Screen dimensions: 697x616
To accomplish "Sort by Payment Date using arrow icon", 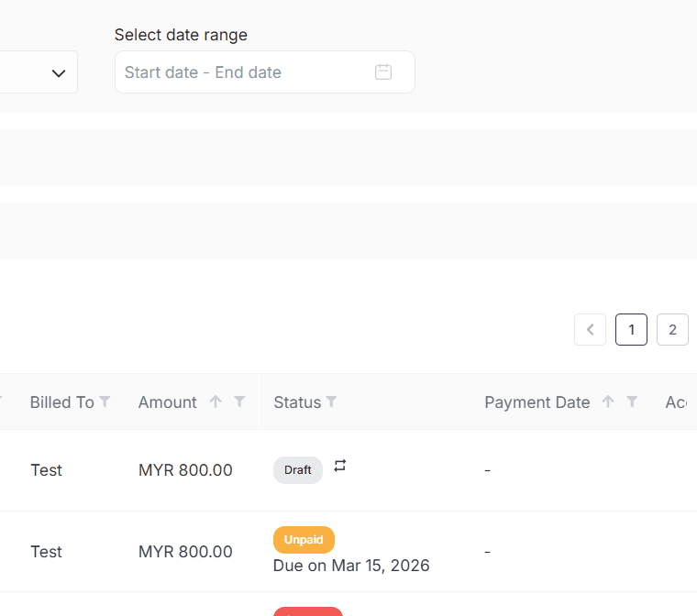I will tap(607, 401).
